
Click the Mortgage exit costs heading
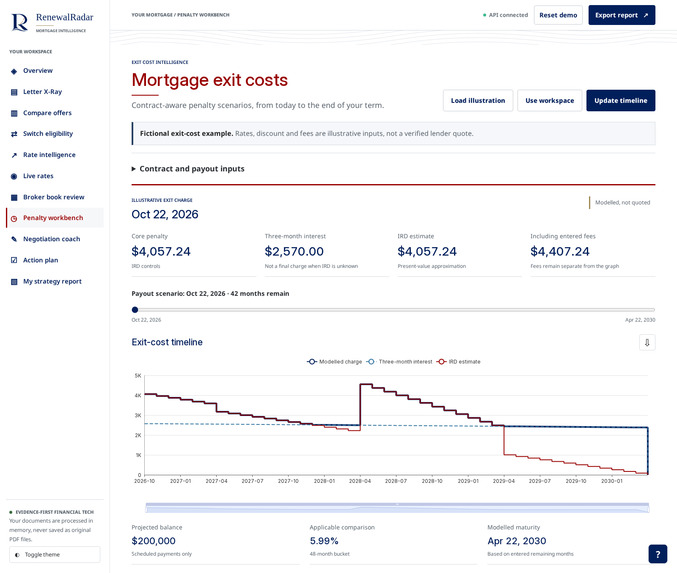pos(210,80)
